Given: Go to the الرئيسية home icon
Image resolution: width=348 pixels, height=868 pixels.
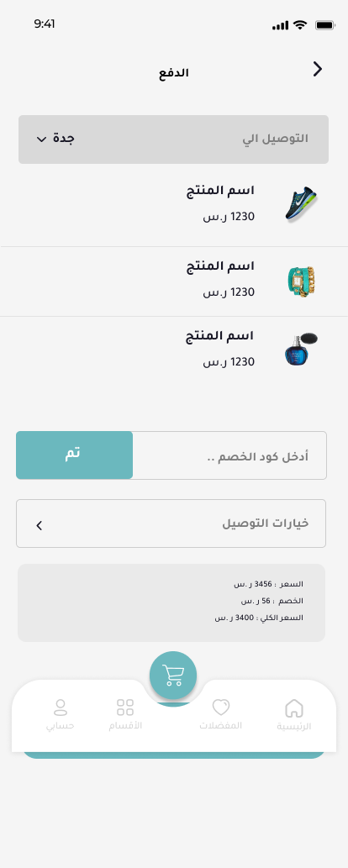Looking at the screenshot, I should coord(294,708).
